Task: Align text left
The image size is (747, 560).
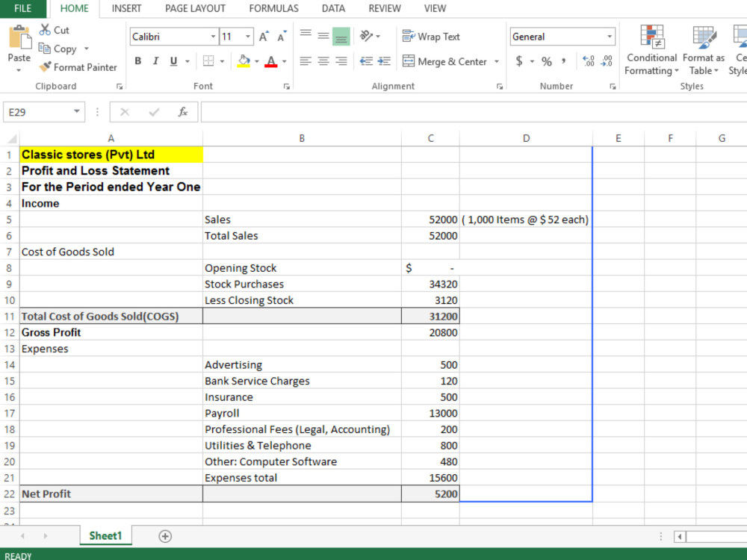Action: tap(306, 61)
